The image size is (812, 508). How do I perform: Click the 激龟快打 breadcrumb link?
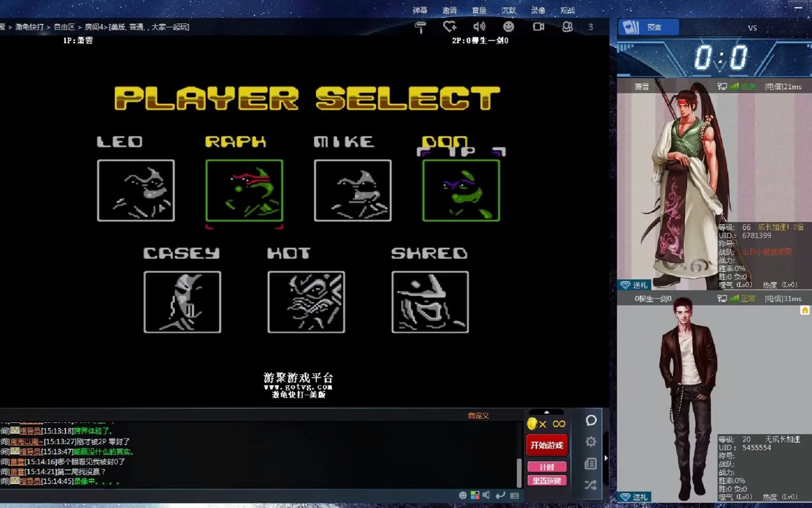pyautogui.click(x=29, y=27)
